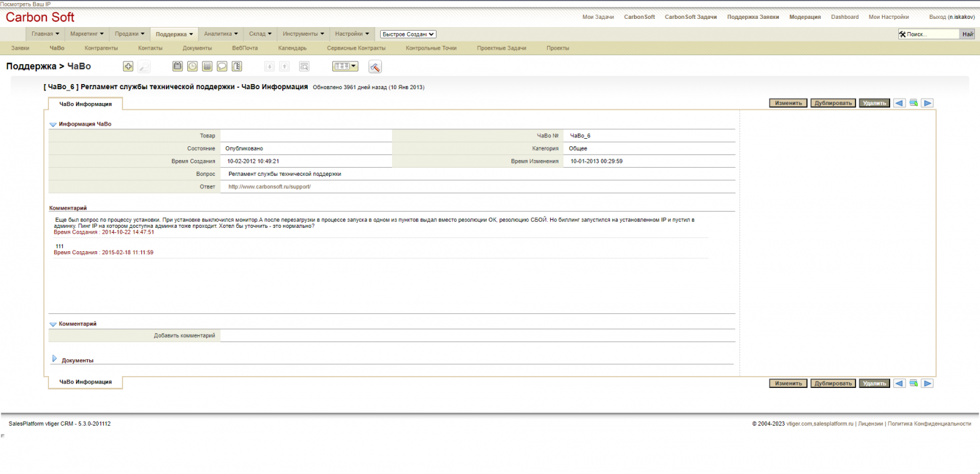Click the create new FAQ plus icon
Screen dimensions: 980x474
pos(128,66)
